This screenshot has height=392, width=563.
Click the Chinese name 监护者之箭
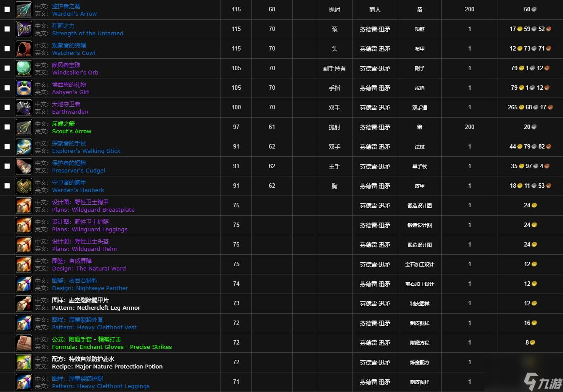coord(66,6)
